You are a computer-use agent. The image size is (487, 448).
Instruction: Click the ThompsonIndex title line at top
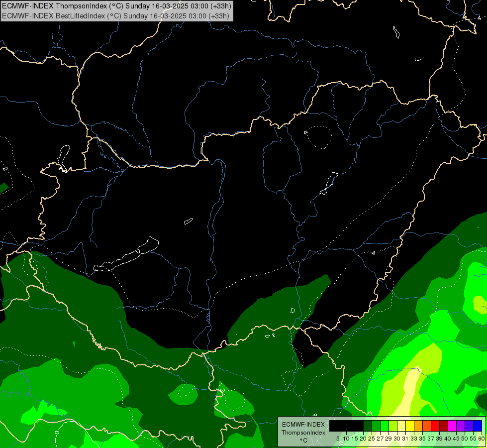tap(116, 6)
